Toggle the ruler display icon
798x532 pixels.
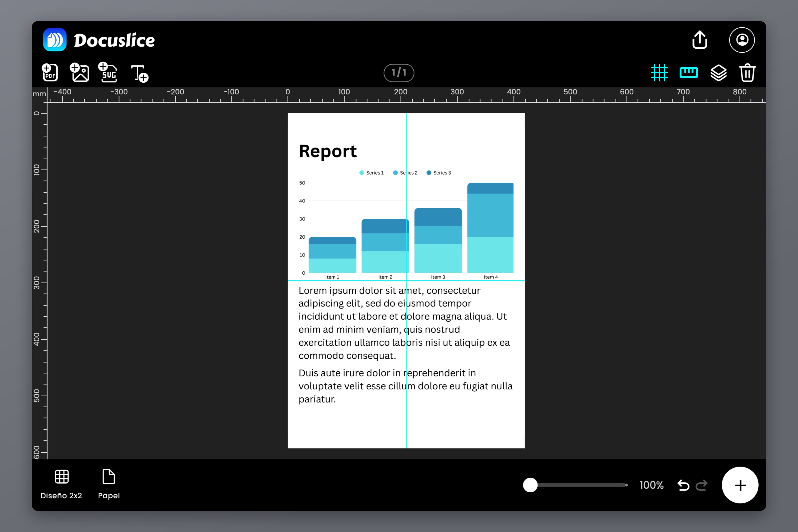(689, 73)
